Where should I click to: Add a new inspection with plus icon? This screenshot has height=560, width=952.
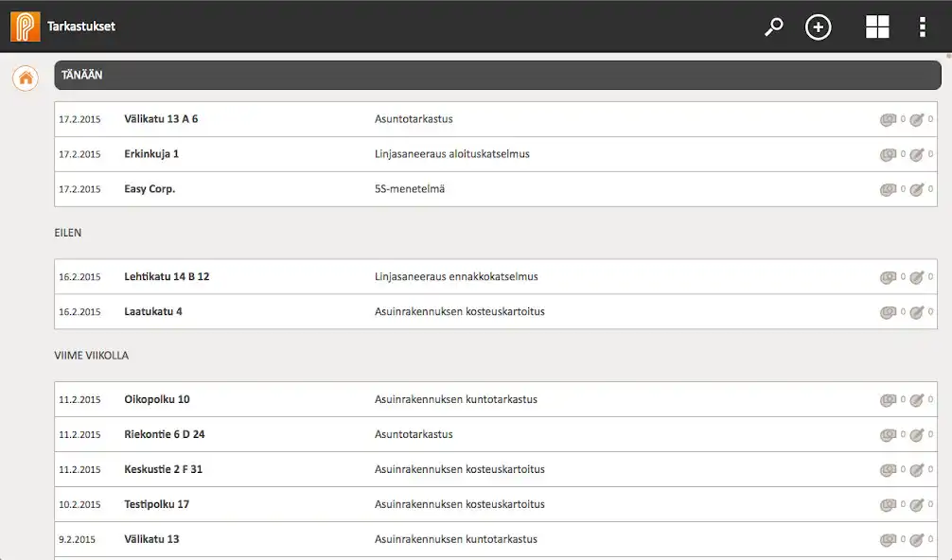click(x=818, y=27)
